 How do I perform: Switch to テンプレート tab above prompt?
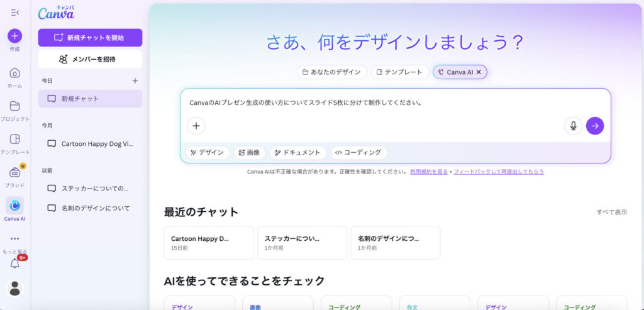(x=400, y=72)
